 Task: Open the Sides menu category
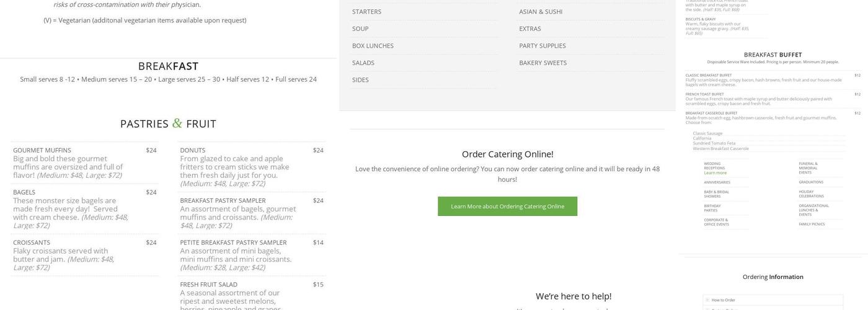[360, 80]
